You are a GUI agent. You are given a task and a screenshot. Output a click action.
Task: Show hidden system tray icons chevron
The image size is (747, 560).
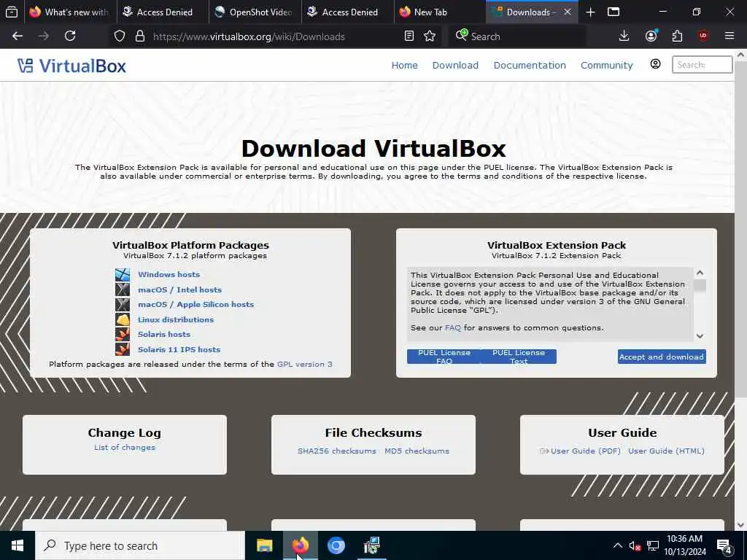(x=617, y=545)
